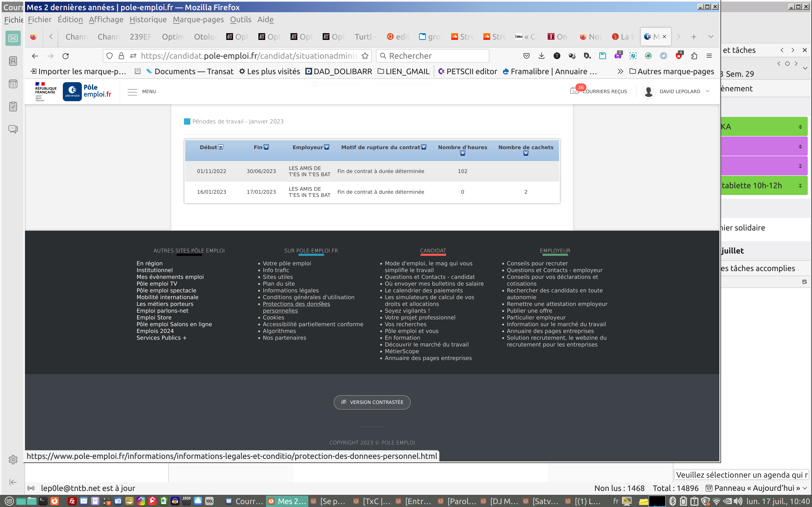Bookmark this page with the star icon

(x=365, y=56)
